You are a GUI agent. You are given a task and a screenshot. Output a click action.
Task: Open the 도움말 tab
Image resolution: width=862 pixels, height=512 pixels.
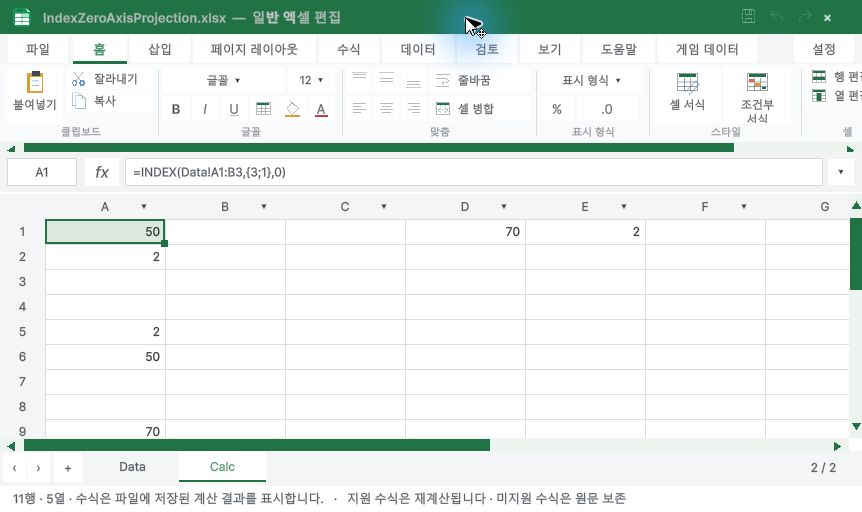(x=618, y=49)
